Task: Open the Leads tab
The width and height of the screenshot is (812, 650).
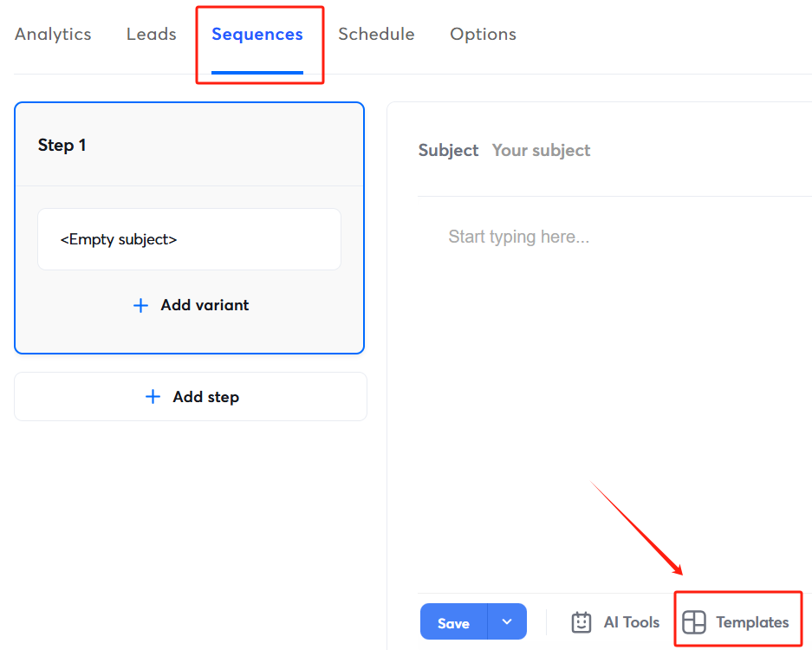Action: click(151, 34)
